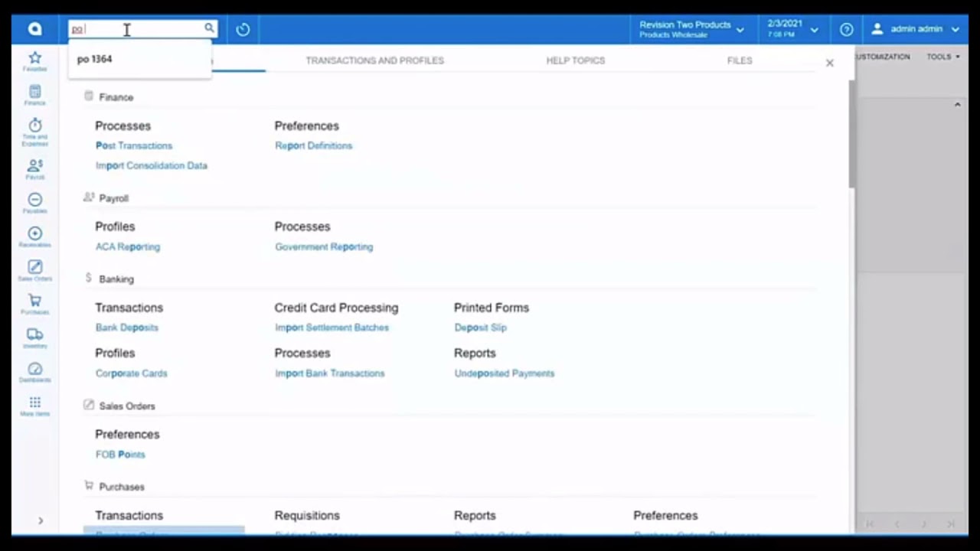This screenshot has height=551, width=980.
Task: Collapse the background panel caret
Action: point(957,104)
